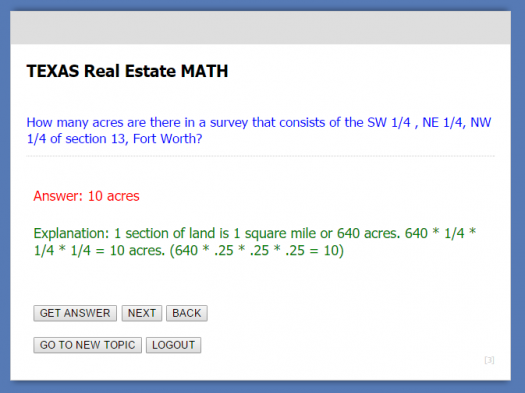Viewport: 525px width, 393px height.
Task: Click the GET ANSWER button
Action: click(75, 313)
